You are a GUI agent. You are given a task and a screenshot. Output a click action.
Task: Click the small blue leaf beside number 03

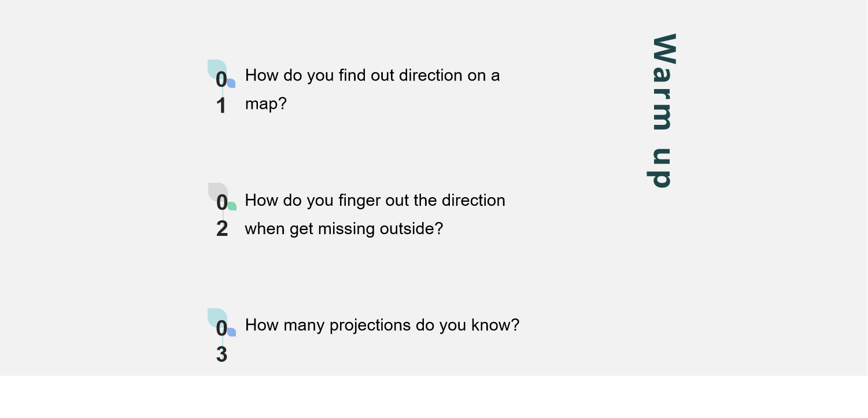point(232,332)
